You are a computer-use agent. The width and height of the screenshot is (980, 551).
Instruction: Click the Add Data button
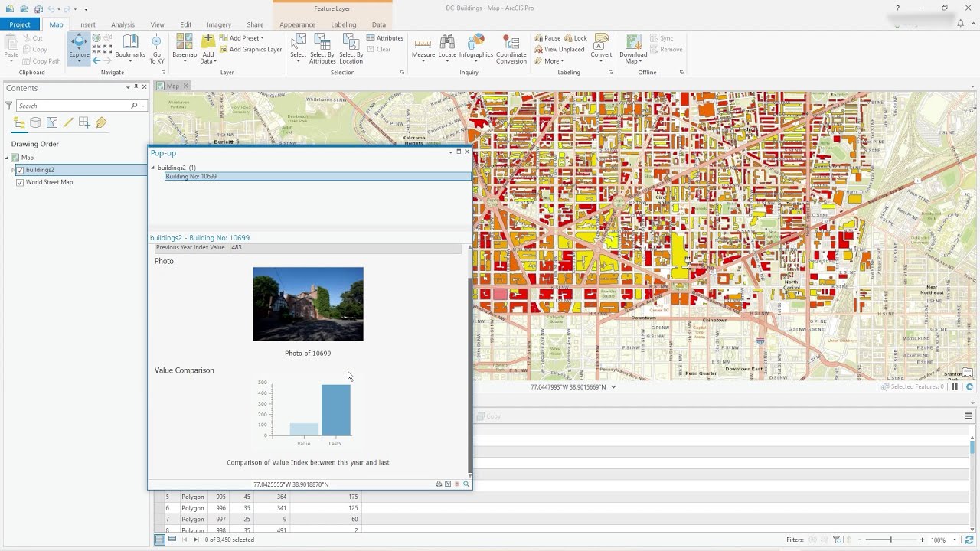207,49
